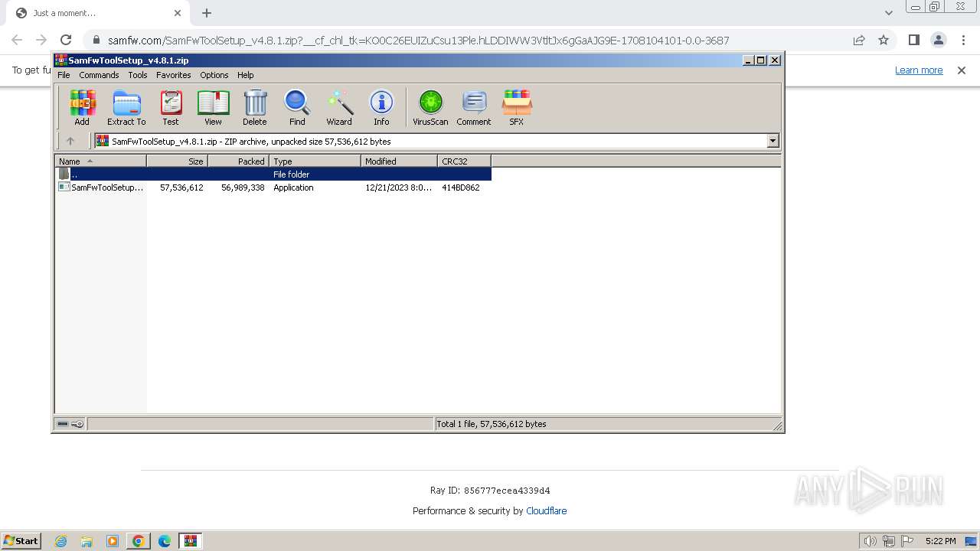The width and height of the screenshot is (980, 551).
Task: Click the Action Center flag tray icon
Action: (906, 541)
